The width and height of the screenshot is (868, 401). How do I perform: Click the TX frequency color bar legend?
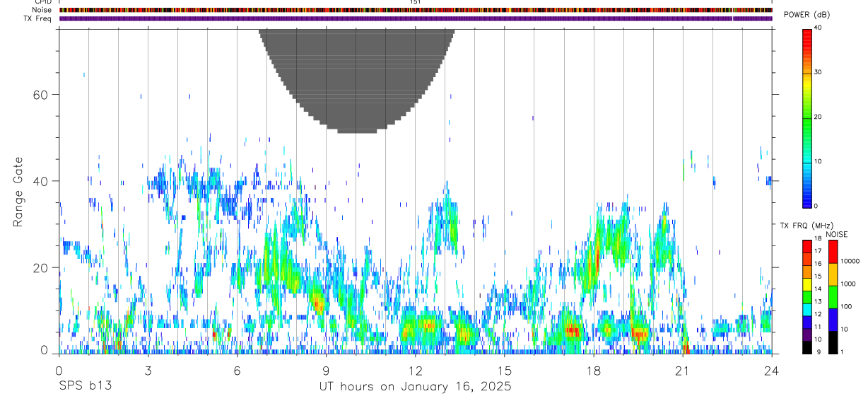tap(807, 296)
